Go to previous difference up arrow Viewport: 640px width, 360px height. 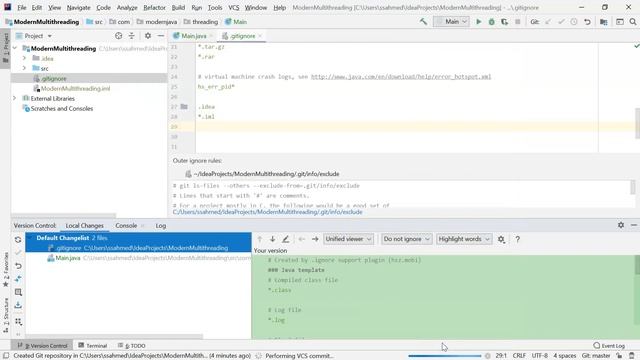(260, 239)
